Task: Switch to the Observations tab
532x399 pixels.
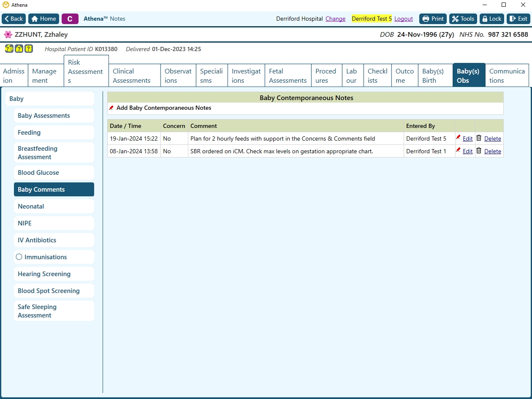Action: (178, 76)
